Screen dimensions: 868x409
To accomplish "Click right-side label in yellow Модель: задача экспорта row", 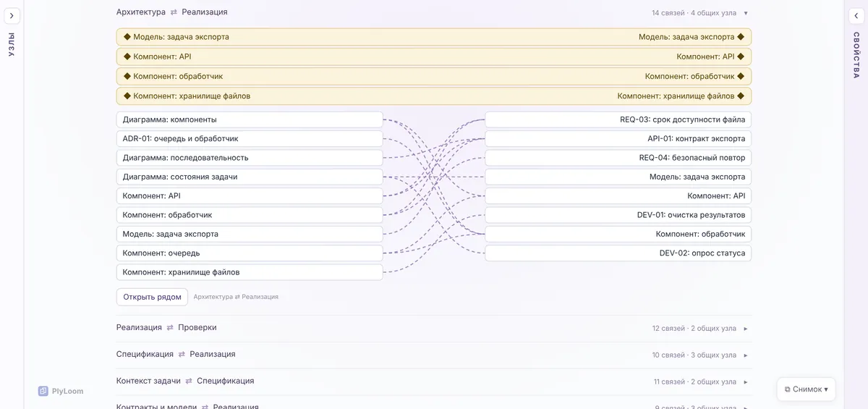I will point(686,37).
